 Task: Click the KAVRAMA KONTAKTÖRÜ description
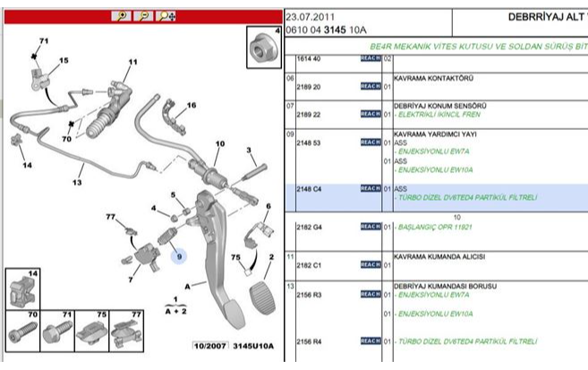(x=433, y=79)
